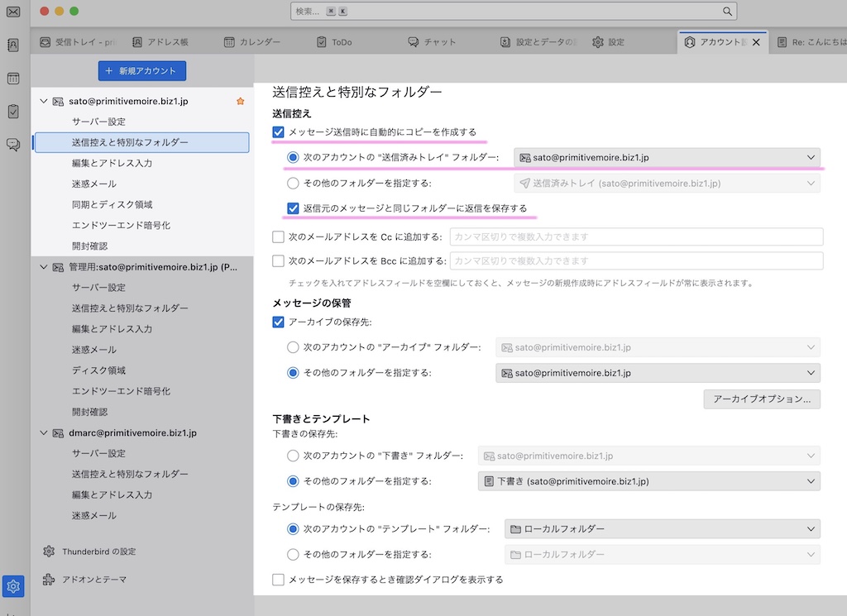
Task: Check メッセージを保存するとき確認ダイアログを表示する
Action: 279,580
